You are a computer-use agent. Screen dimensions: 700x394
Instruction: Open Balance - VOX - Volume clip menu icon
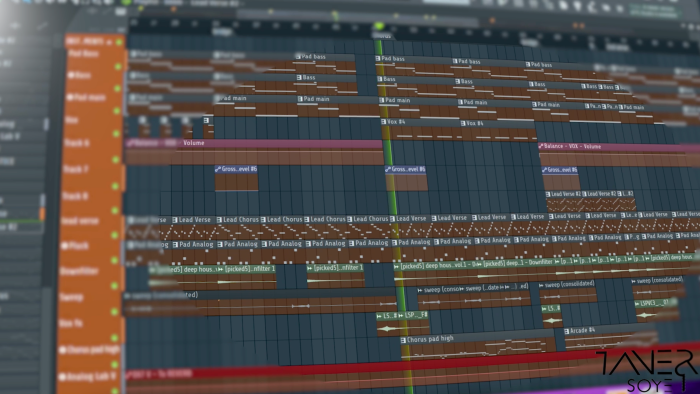click(541, 146)
